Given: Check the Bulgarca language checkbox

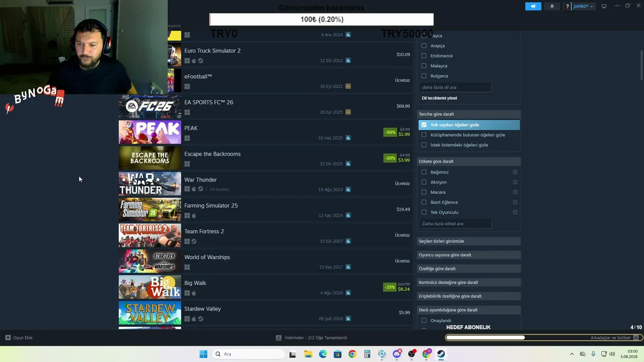Looking at the screenshot, I should (x=424, y=76).
